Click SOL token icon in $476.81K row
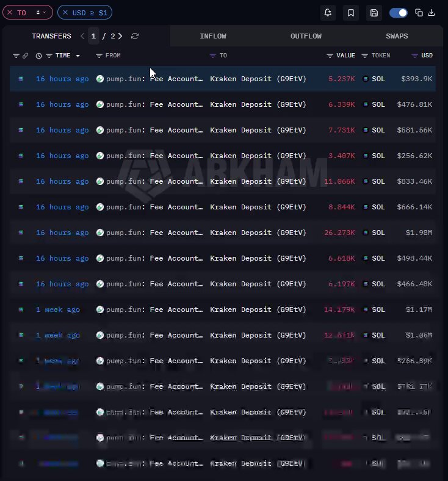The width and height of the screenshot is (448, 481). (x=365, y=104)
